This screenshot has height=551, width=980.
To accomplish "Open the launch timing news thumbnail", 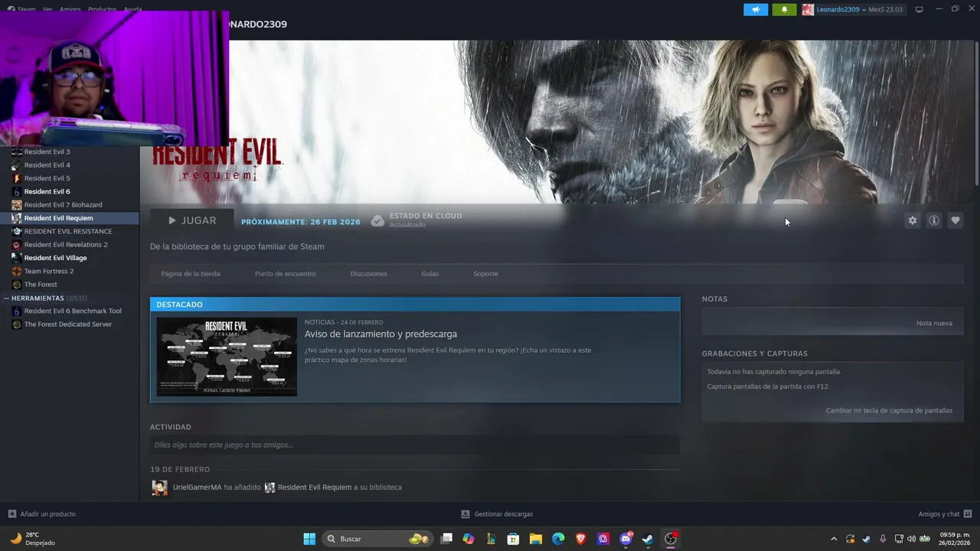I will (x=227, y=357).
